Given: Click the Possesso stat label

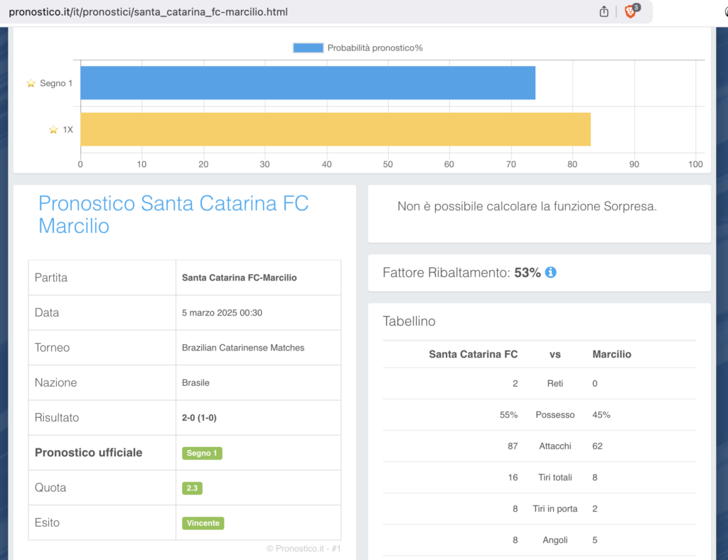Looking at the screenshot, I should pos(555,415).
